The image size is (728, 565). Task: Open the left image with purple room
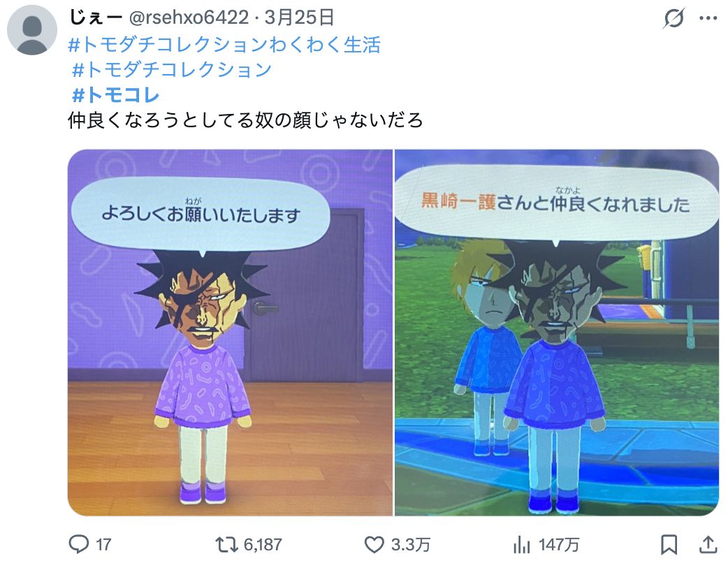coord(231,333)
